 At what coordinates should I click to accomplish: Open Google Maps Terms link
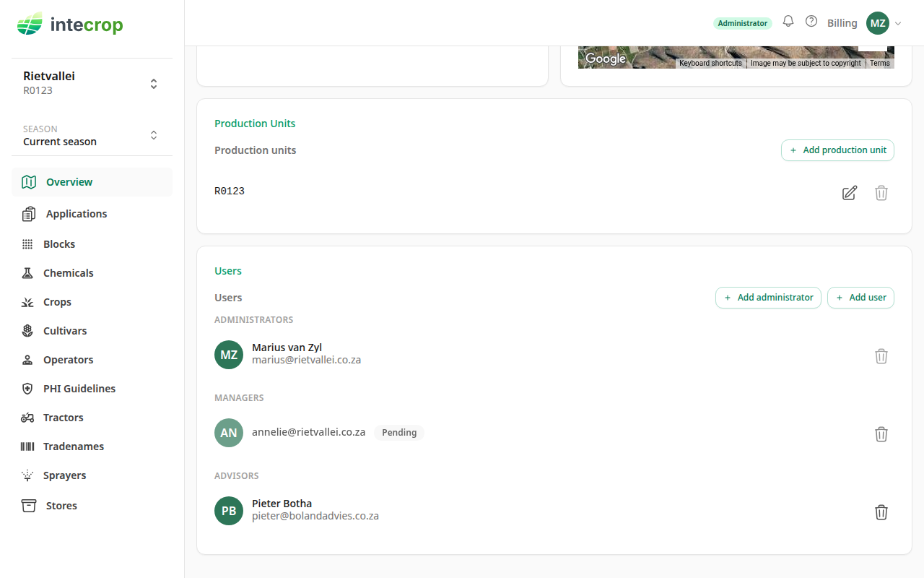click(880, 64)
